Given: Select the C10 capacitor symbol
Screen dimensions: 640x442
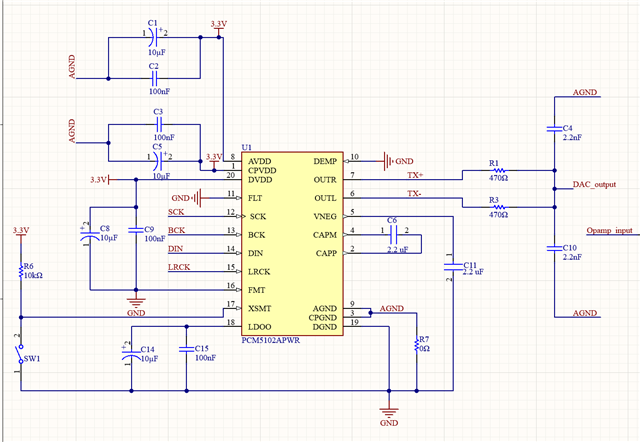Looking at the screenshot, I should click(554, 248).
